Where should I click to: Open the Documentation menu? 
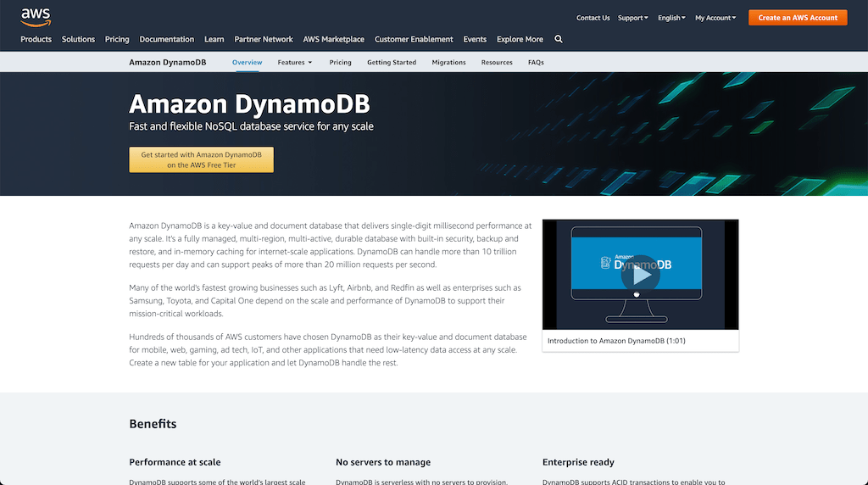[167, 39]
